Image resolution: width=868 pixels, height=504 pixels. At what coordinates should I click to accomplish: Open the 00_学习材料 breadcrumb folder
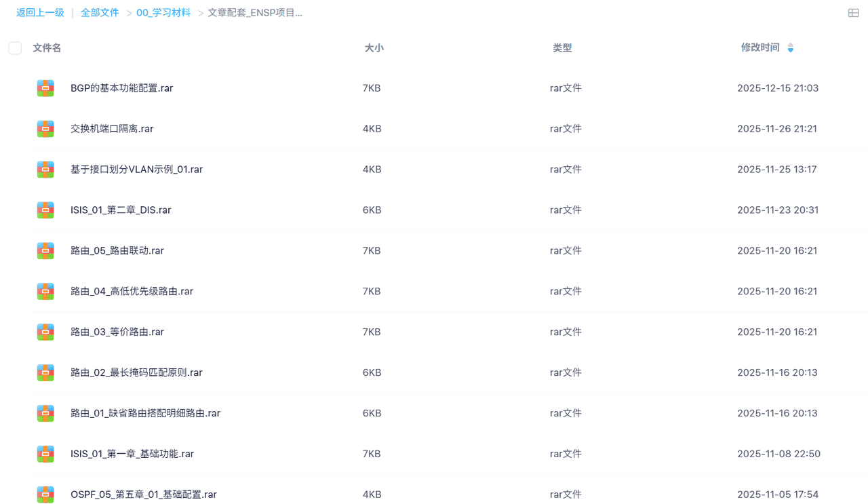point(163,13)
